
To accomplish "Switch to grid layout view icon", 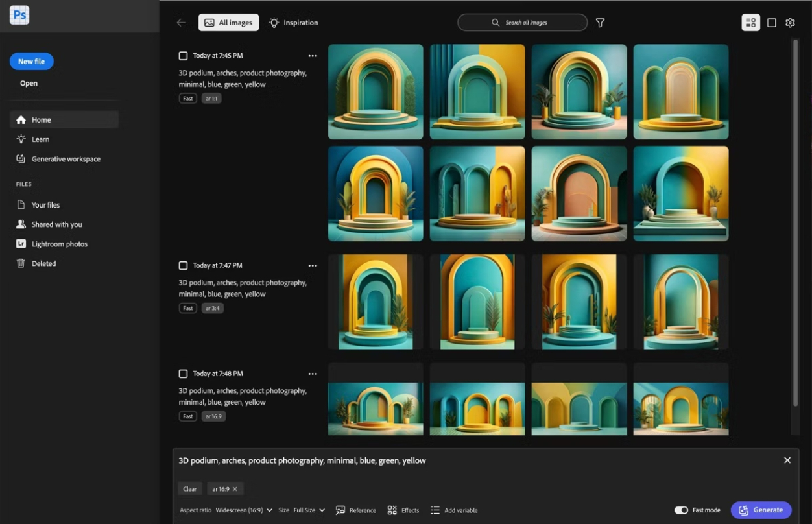I will (x=750, y=23).
